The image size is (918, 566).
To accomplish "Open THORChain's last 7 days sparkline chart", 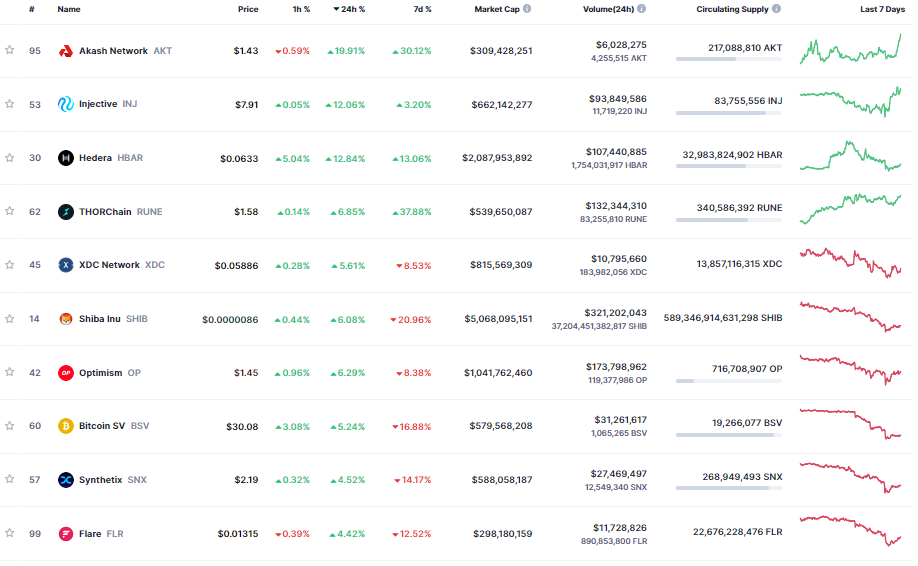I will [x=850, y=203].
